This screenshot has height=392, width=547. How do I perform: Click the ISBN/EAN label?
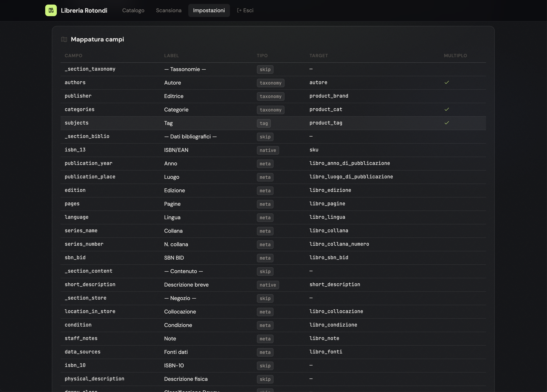click(x=176, y=150)
